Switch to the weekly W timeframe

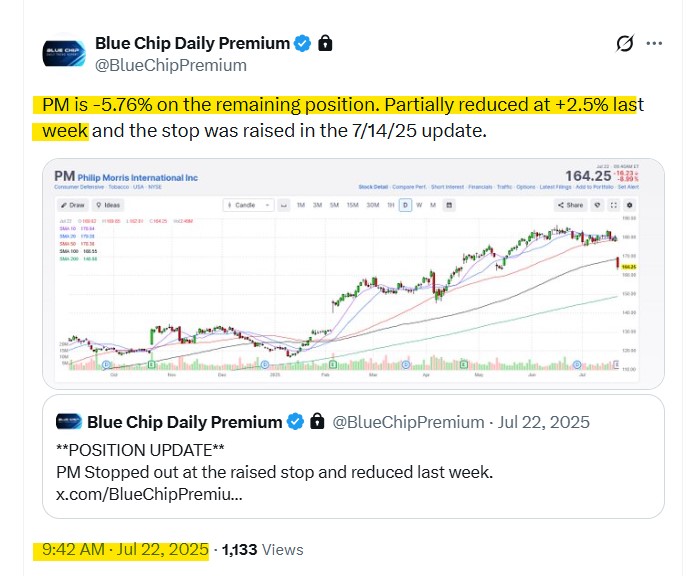point(421,205)
